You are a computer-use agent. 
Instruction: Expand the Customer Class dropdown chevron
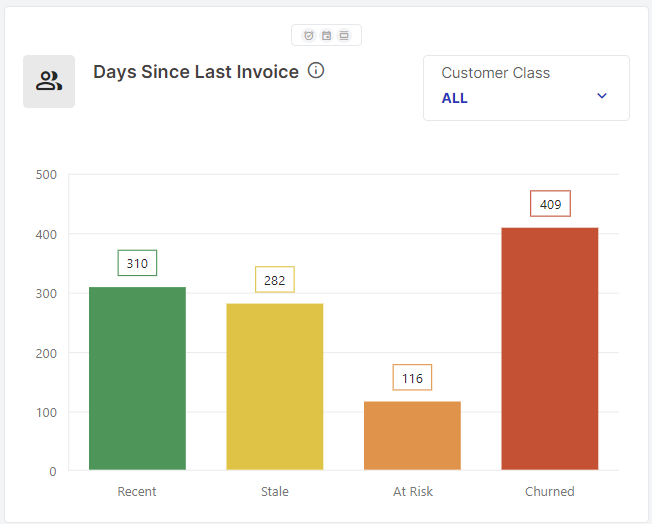pyautogui.click(x=602, y=96)
